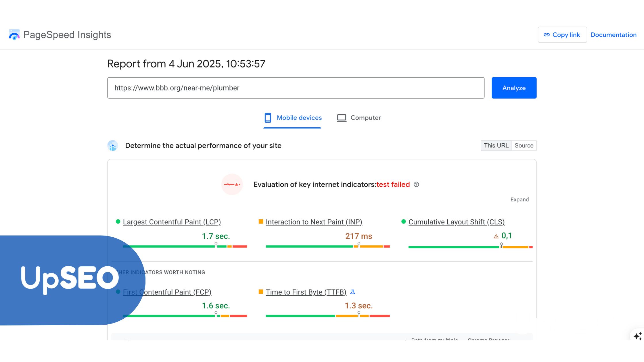Click the 217 ms INP value
Viewport: 644px width, 362px height.
click(x=359, y=236)
